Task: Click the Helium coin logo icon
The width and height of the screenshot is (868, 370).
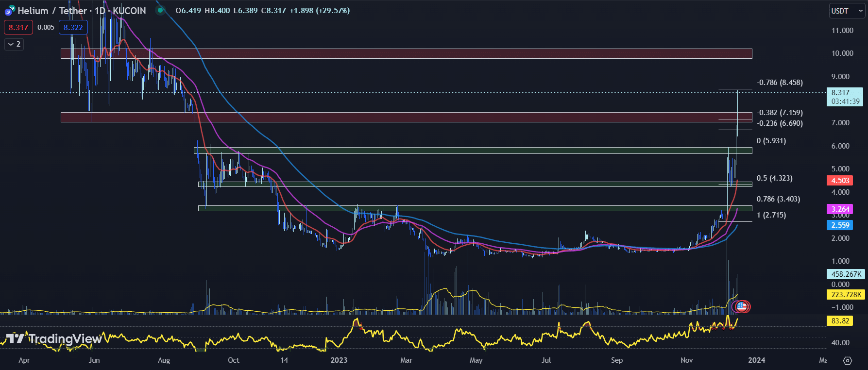Action: pyautogui.click(x=9, y=11)
